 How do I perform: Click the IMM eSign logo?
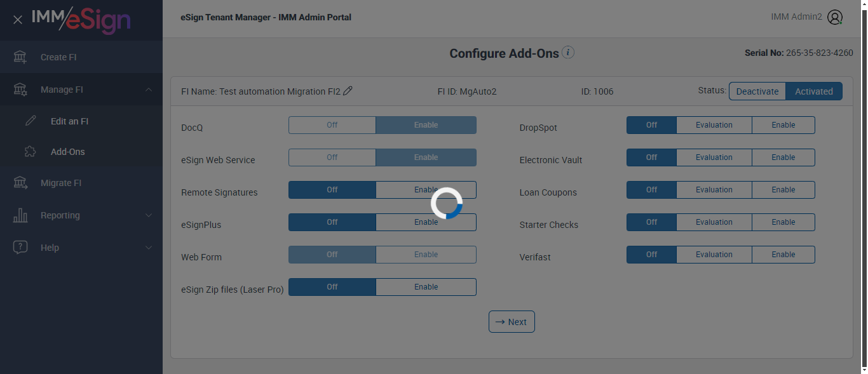pyautogui.click(x=81, y=20)
